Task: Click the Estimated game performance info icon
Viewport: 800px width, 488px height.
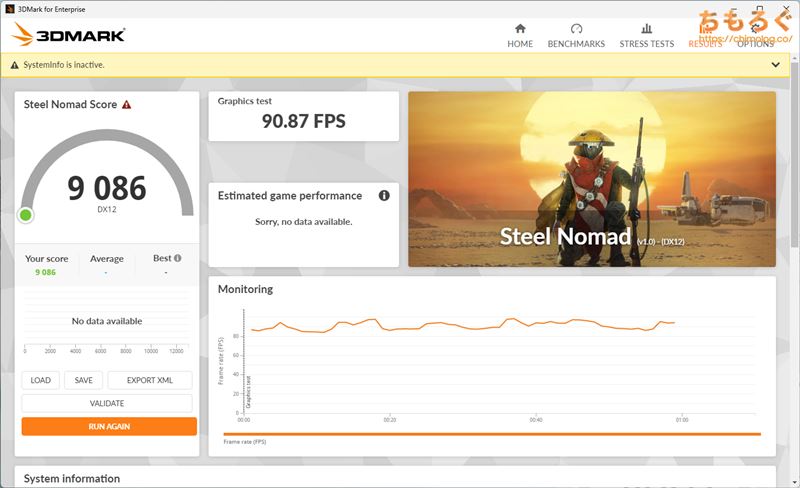Action: point(384,196)
